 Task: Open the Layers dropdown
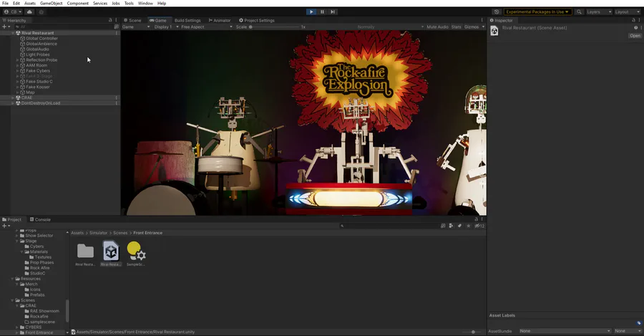pos(599,12)
